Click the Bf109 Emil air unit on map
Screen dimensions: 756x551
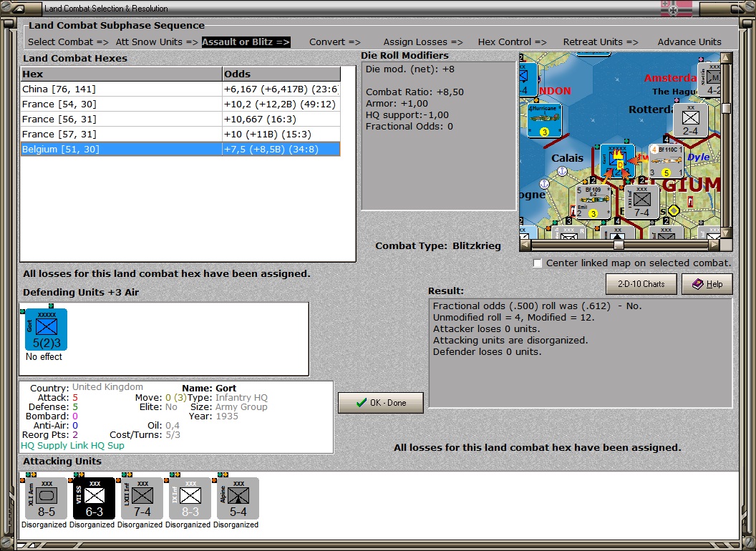pyautogui.click(x=593, y=202)
